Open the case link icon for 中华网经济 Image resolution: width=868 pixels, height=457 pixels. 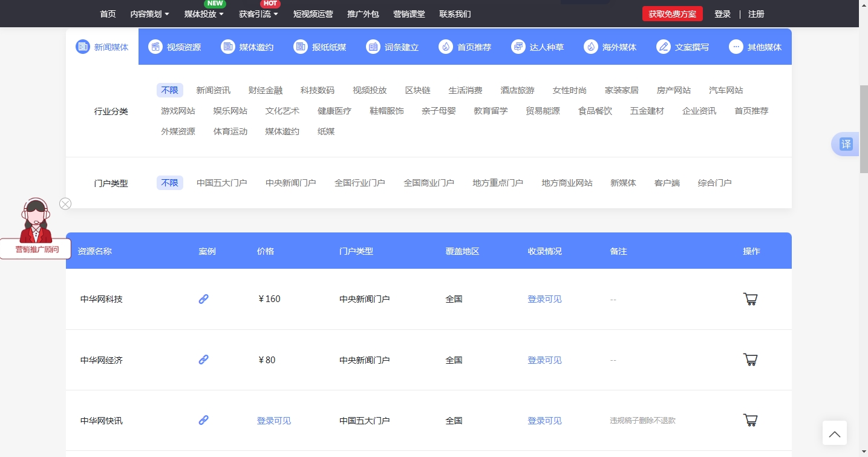tap(203, 360)
